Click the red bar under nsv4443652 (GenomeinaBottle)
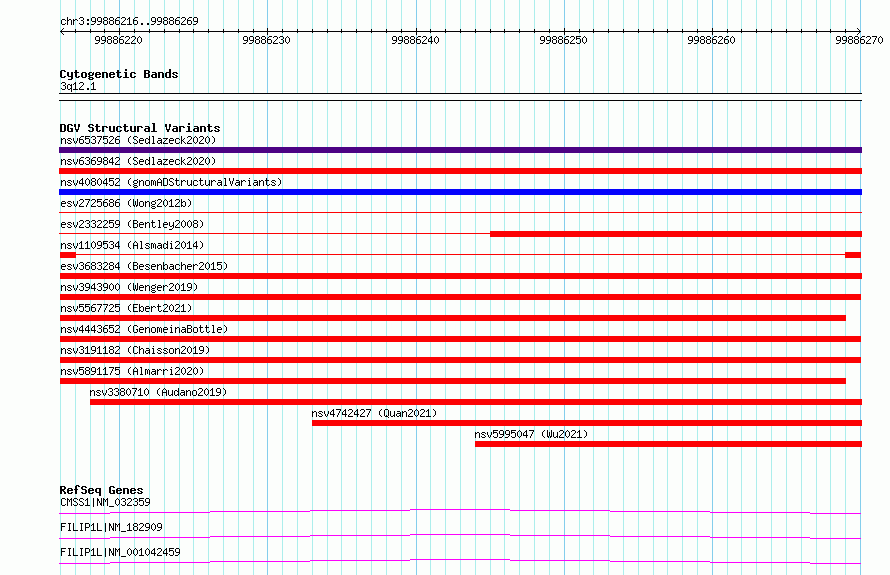The height and width of the screenshot is (575, 890). click(460, 339)
